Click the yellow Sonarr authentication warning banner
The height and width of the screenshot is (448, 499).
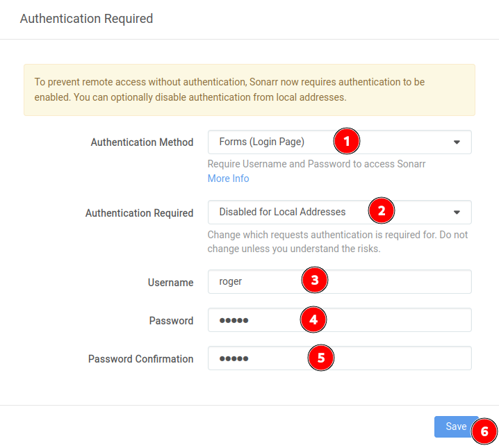tap(250, 90)
